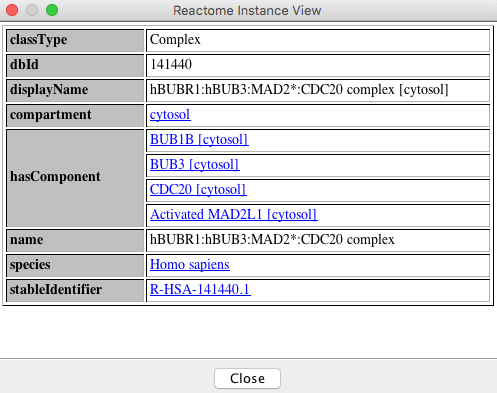Open the CDC20 [cytosol] component link
The width and height of the screenshot is (497, 393).
198,190
